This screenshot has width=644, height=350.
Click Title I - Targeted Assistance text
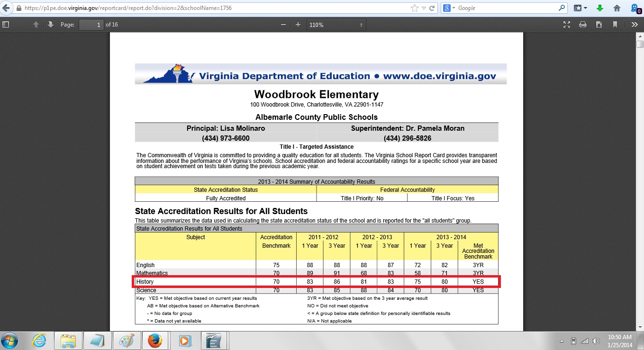pos(317,147)
